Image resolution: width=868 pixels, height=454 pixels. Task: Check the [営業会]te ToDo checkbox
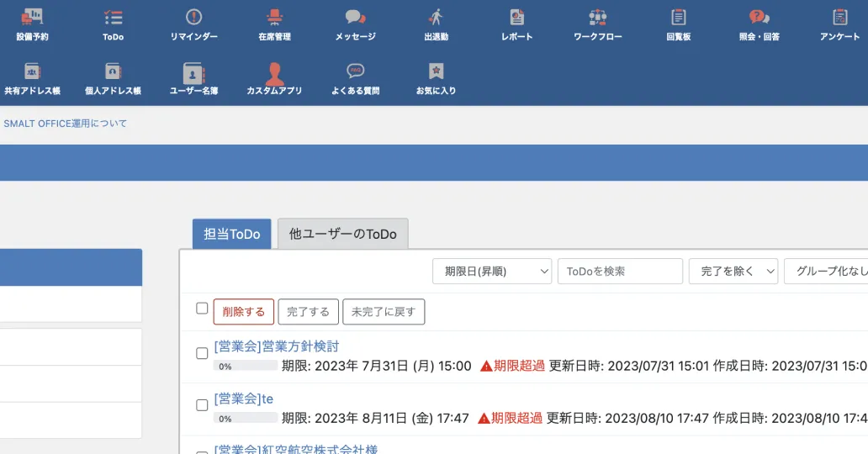click(x=202, y=405)
